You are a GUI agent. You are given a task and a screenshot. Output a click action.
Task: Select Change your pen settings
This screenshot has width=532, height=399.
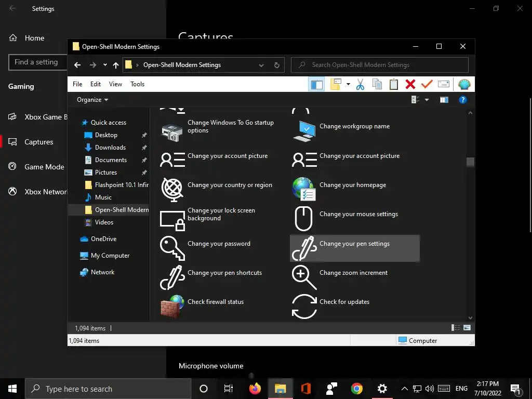pyautogui.click(x=354, y=248)
